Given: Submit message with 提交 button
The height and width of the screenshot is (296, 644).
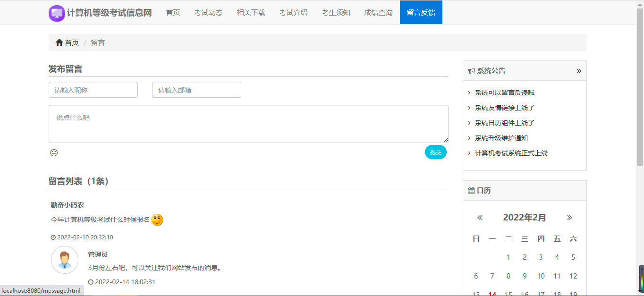Looking at the screenshot, I should (436, 152).
